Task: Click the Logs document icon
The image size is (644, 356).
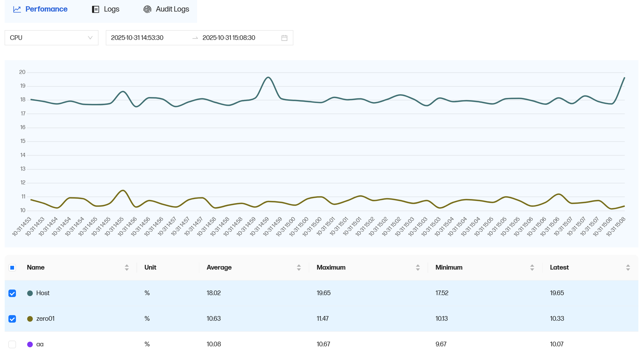Action: (96, 9)
